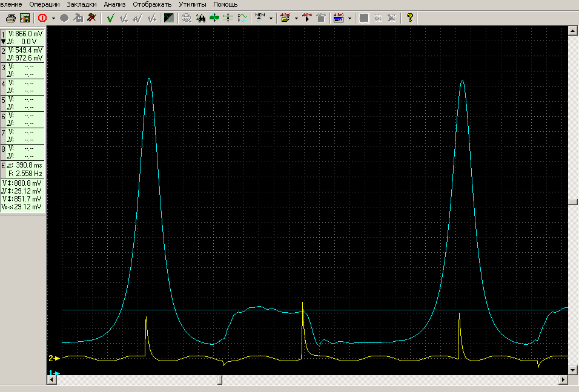Click the Закладки menu item

[81, 4]
